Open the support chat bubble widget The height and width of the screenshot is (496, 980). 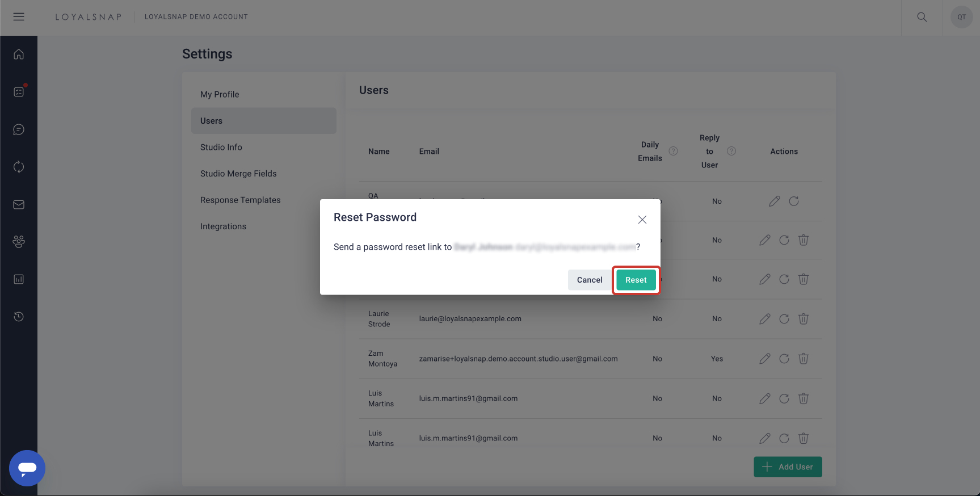(x=27, y=468)
